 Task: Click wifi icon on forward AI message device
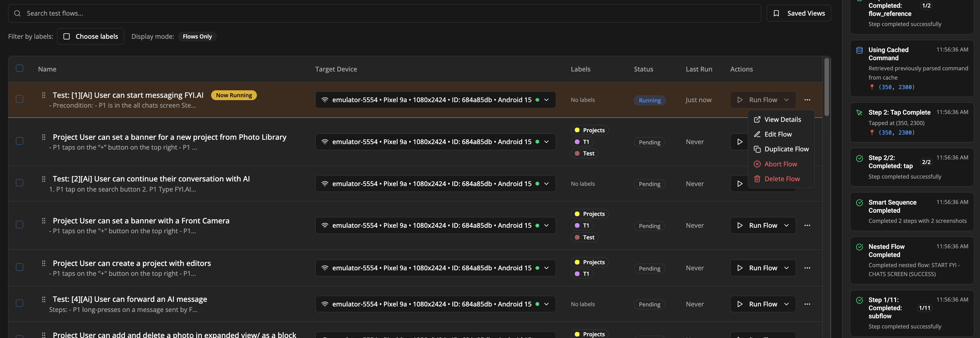(x=325, y=304)
